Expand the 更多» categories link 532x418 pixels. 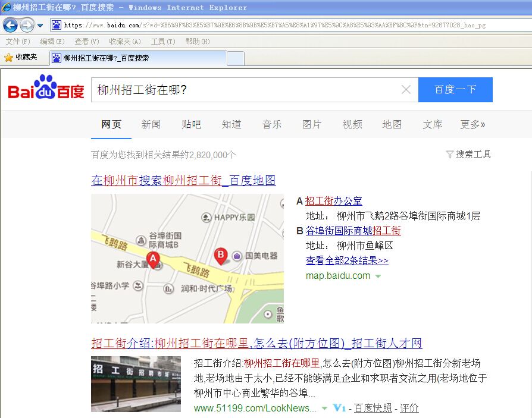(472, 124)
